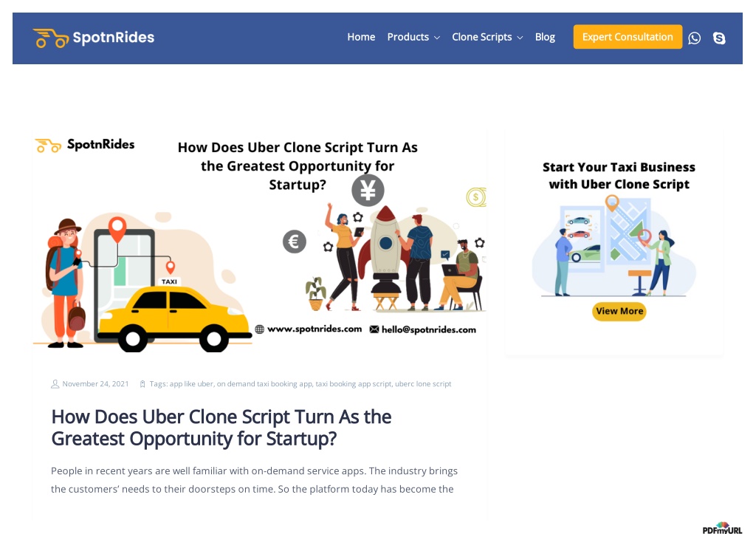Click the author icon beside November 24, 2021
The image size is (756, 534).
coord(55,384)
